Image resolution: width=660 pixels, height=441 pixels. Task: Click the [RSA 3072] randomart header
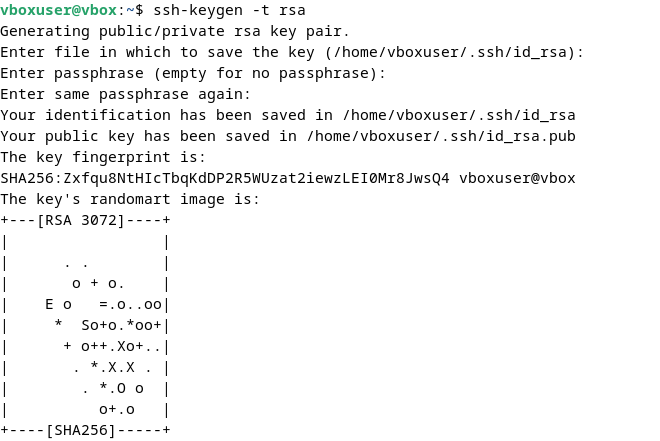(x=81, y=220)
